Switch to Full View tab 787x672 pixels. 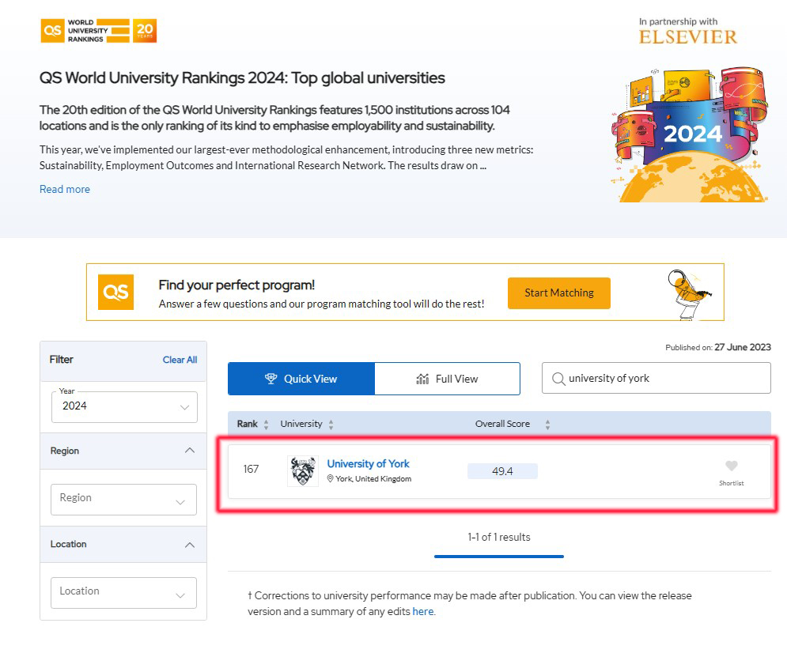[447, 379]
